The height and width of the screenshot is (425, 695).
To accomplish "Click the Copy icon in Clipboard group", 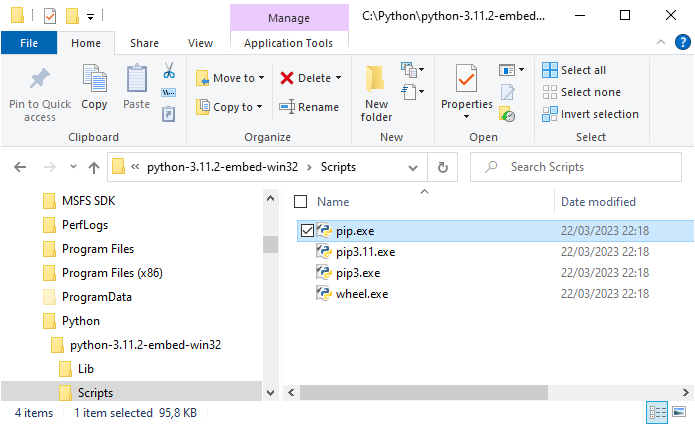I will click(94, 80).
